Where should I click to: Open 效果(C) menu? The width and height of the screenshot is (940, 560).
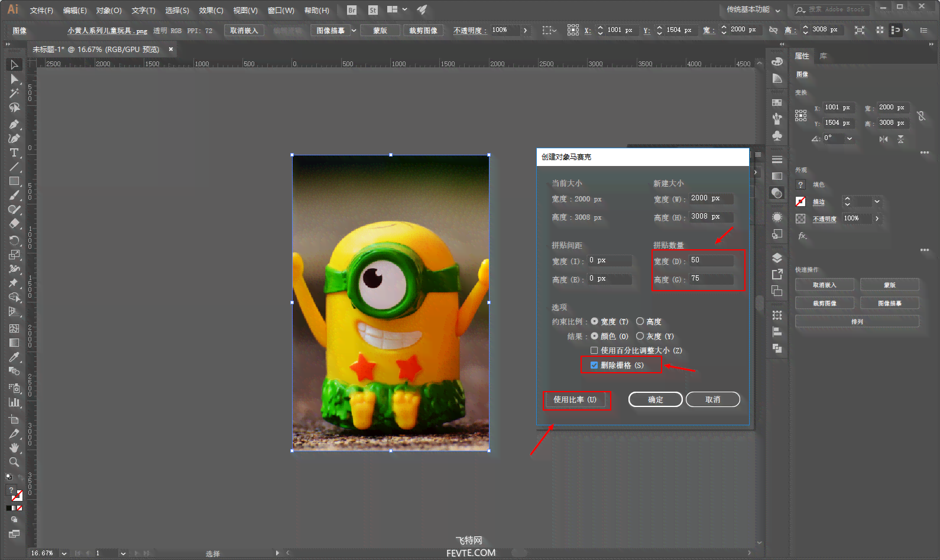tap(211, 11)
